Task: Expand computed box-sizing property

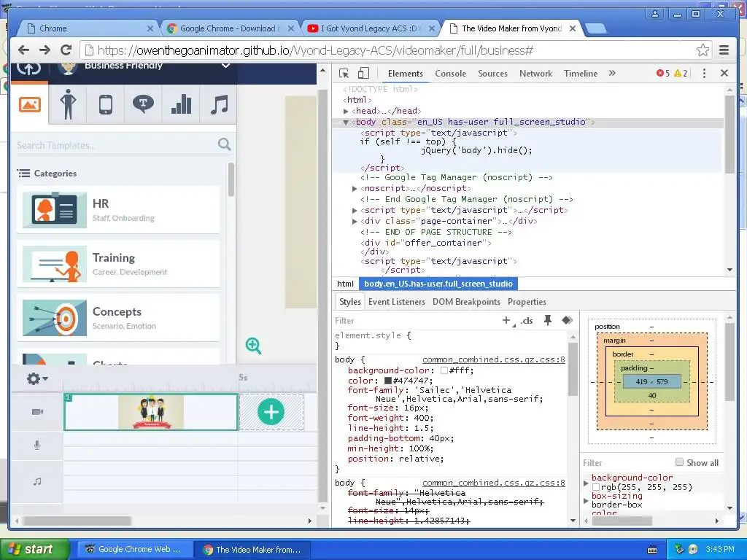Action: 586,500
